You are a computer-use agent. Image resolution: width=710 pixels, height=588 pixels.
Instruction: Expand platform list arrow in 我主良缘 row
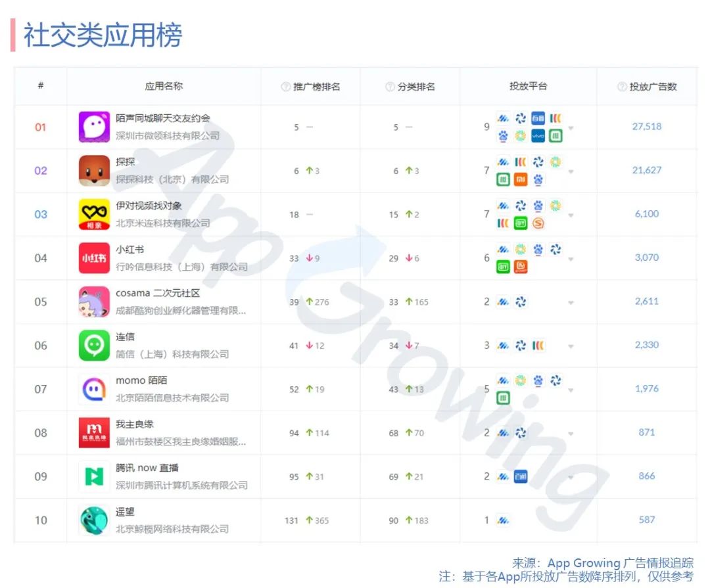571,434
